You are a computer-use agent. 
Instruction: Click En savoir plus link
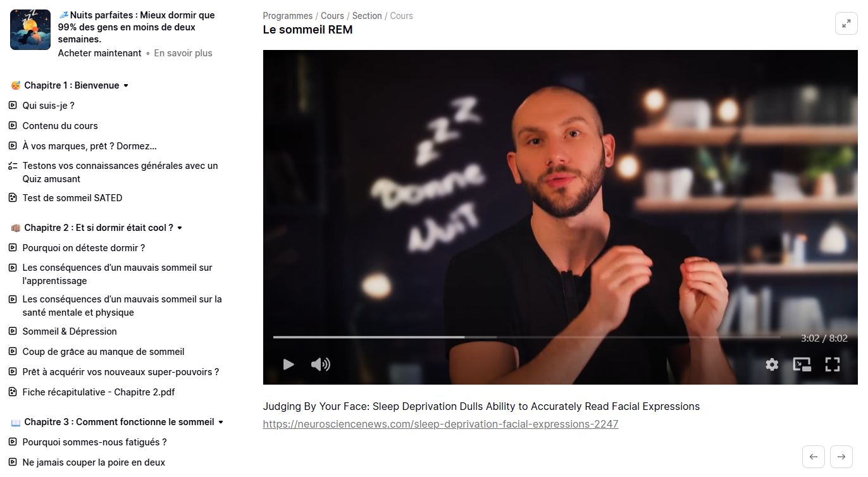point(183,53)
